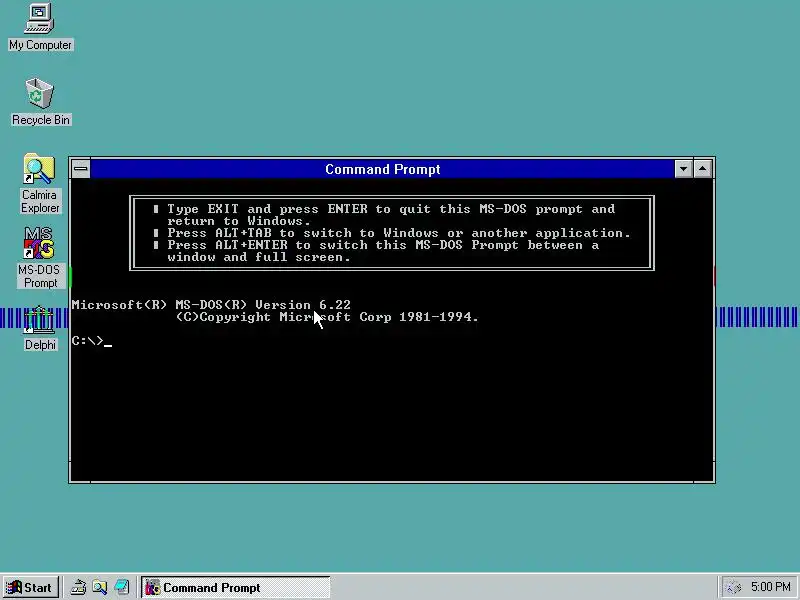Activate the Command Prompt taskbar button

point(235,588)
